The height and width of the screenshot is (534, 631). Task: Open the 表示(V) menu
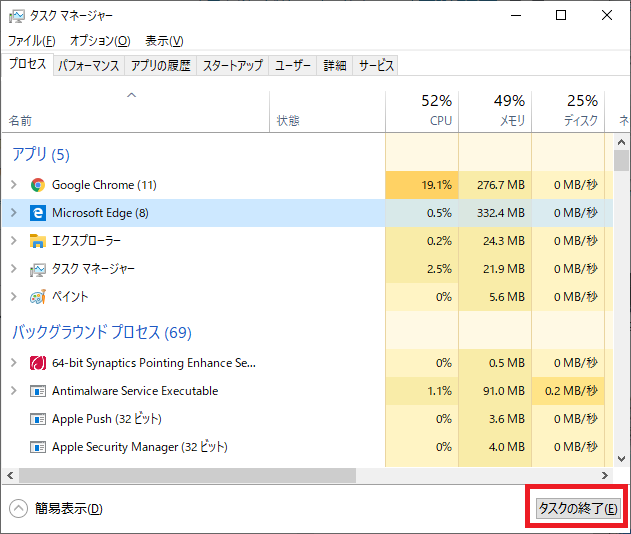click(164, 41)
